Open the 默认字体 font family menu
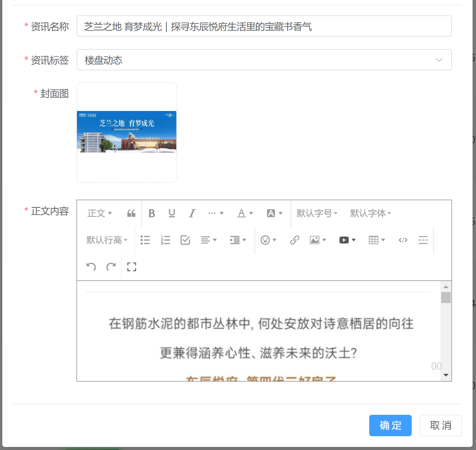476x450 pixels. tap(370, 213)
